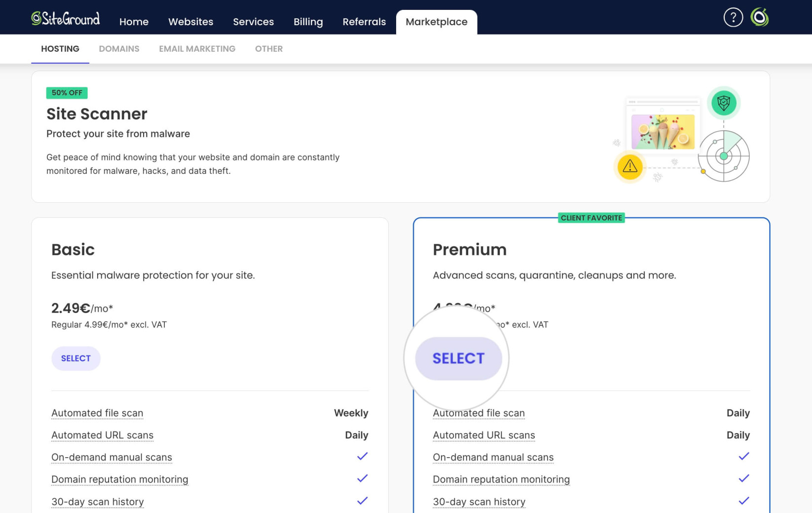Open the help question mark icon
812x513 pixels.
[x=733, y=18]
